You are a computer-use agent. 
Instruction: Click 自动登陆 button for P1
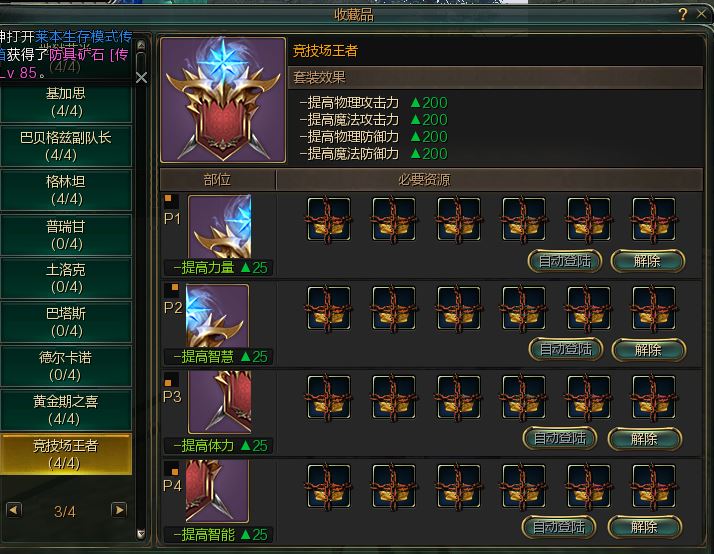click(x=565, y=261)
